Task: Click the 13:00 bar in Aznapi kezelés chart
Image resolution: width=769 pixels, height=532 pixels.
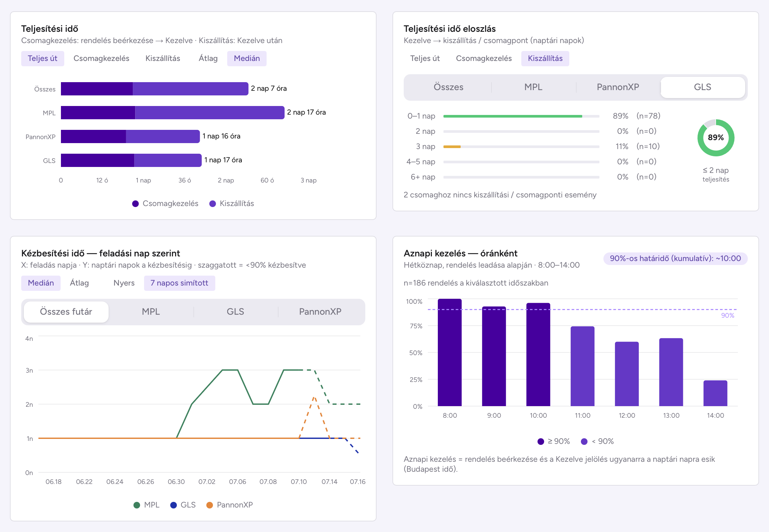Action: click(x=671, y=372)
